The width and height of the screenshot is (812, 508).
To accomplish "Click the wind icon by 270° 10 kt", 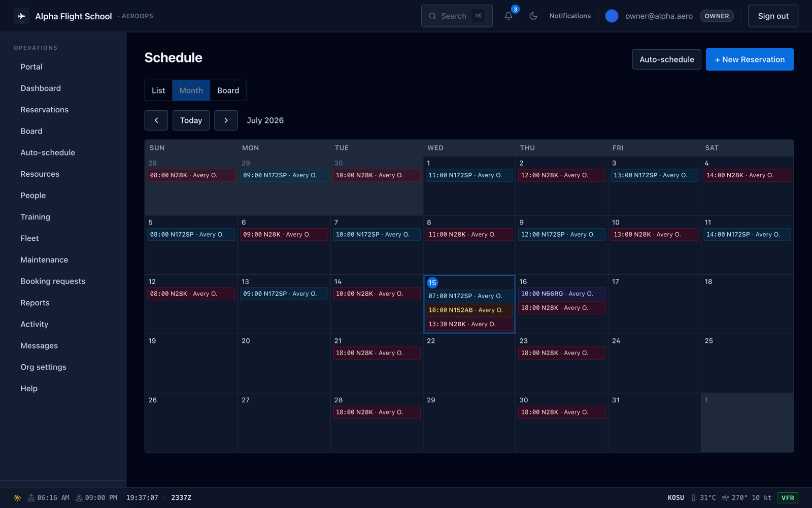I will pyautogui.click(x=725, y=498).
